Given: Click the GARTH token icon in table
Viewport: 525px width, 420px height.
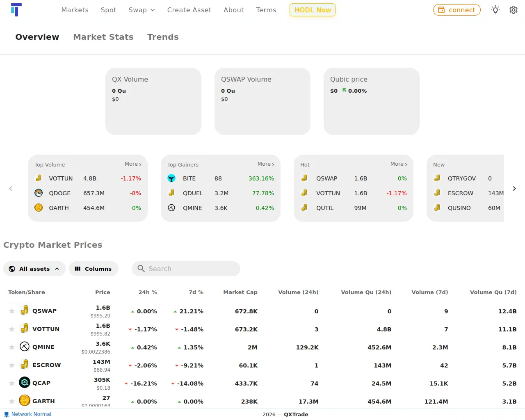Looking at the screenshot, I should pos(25,400).
